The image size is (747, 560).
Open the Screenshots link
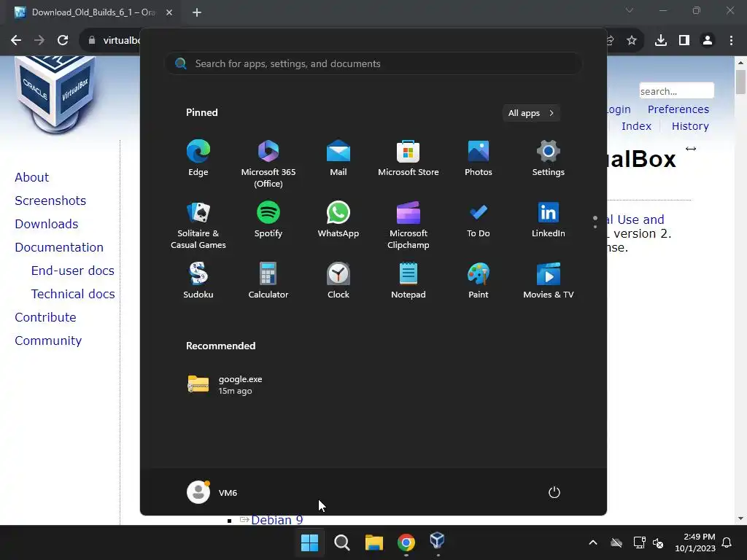click(50, 201)
